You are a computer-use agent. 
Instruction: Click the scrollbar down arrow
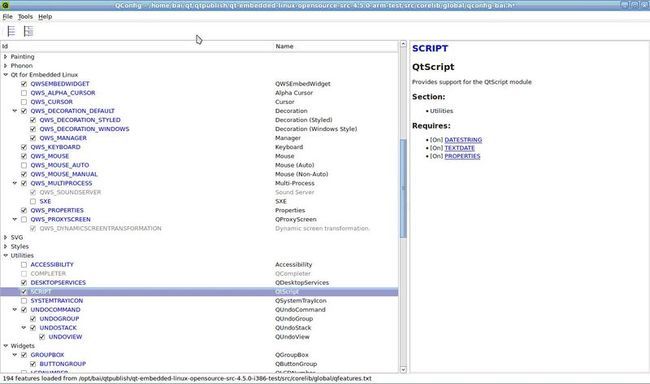click(403, 369)
